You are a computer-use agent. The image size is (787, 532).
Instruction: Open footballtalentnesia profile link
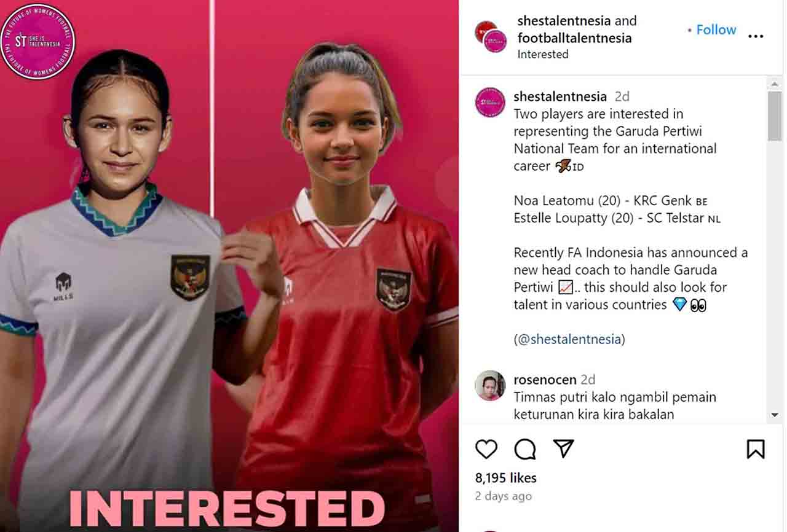pyautogui.click(x=574, y=37)
